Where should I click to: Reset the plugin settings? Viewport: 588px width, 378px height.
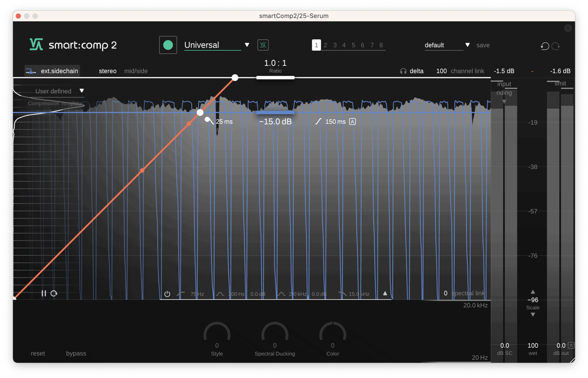point(38,353)
